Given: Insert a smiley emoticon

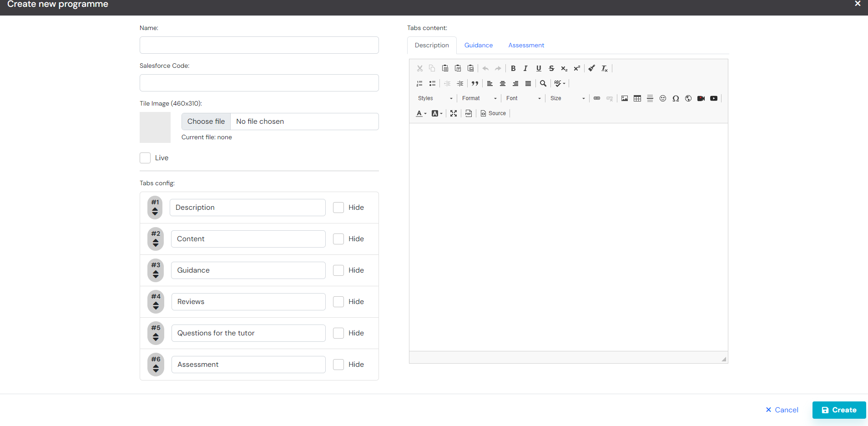Looking at the screenshot, I should pos(663,98).
